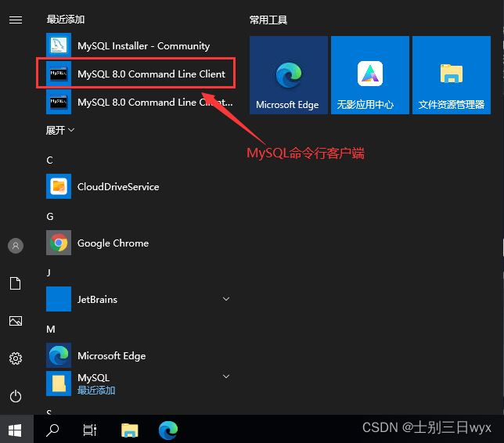Click the Google Chrome label text
This screenshot has height=443, width=504.
coord(113,243)
